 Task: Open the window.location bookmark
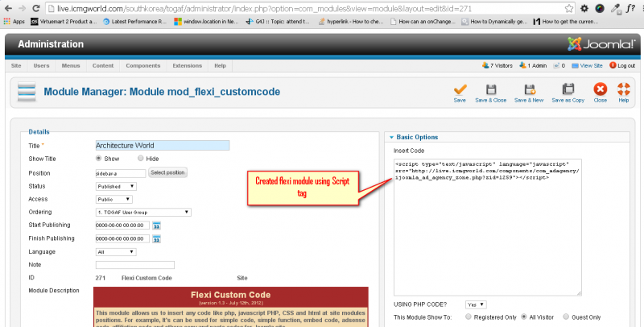coord(206,22)
